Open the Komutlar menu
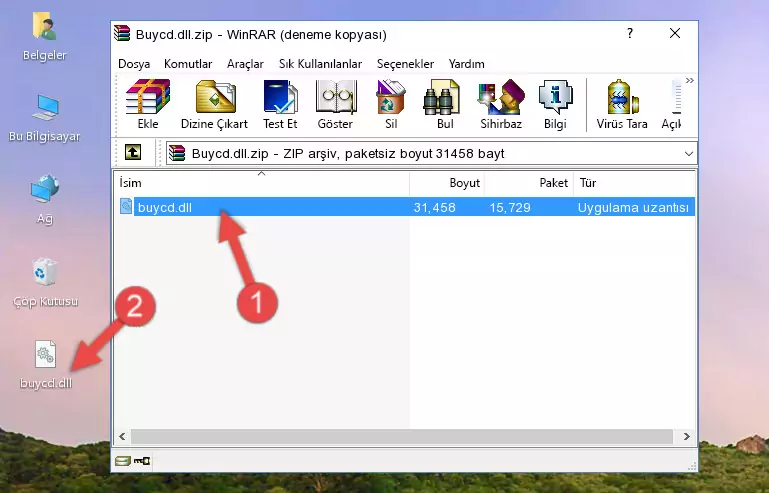The height and width of the screenshot is (493, 769). point(188,64)
